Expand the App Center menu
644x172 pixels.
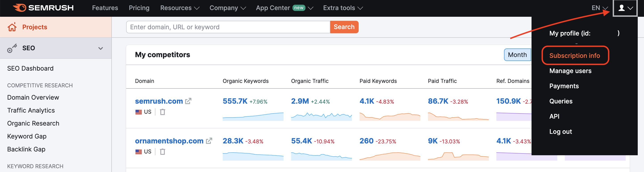[284, 8]
